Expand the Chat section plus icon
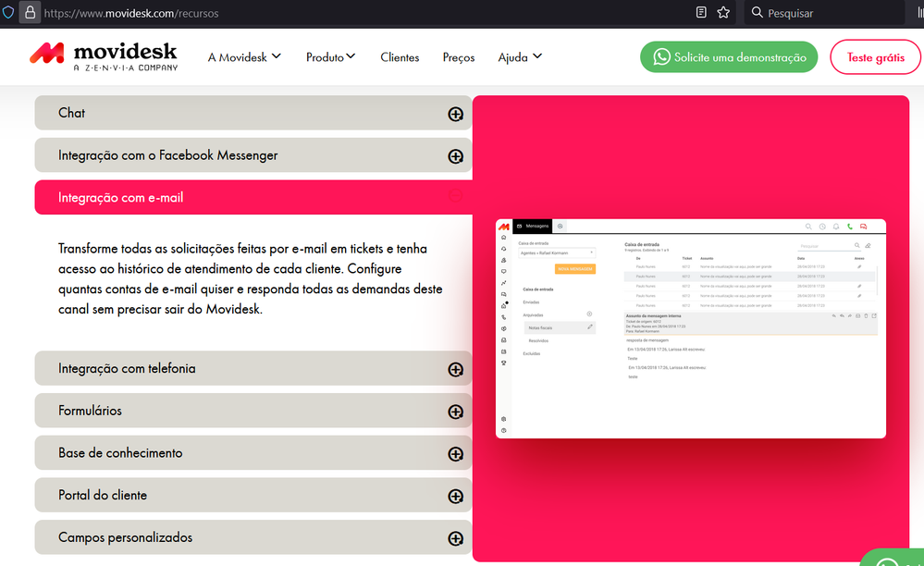The image size is (924, 566). pos(455,114)
